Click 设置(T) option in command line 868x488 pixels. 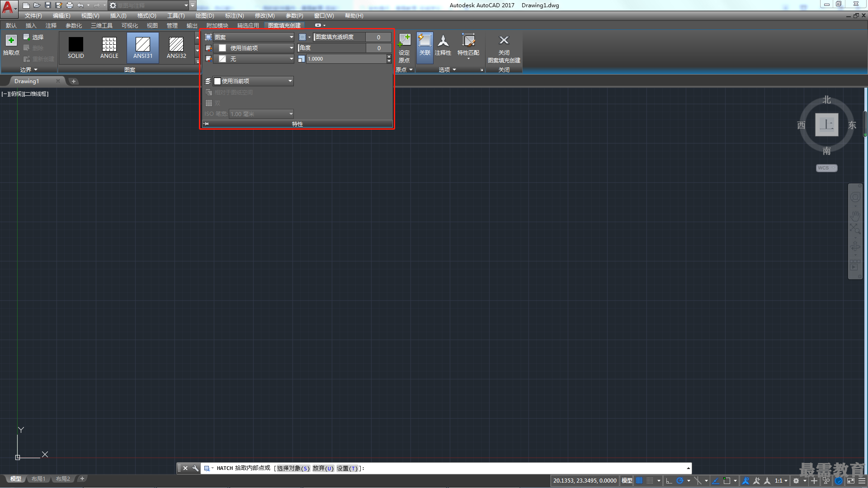point(348,469)
